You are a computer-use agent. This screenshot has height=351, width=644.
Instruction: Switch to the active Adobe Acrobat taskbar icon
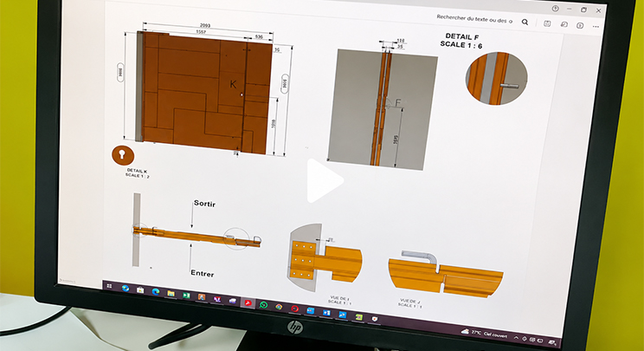click(x=248, y=303)
